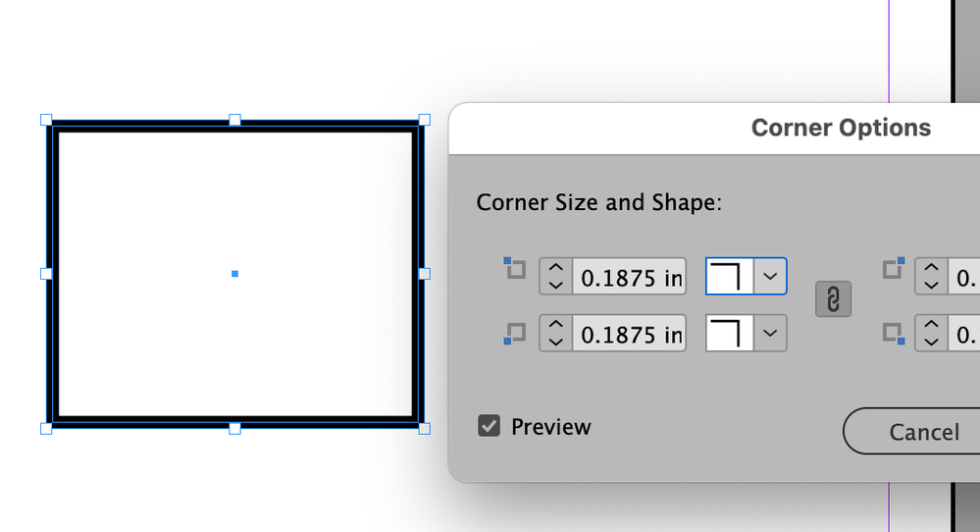Click the bottom-left corner icon
Viewport: 980px width, 532px height.
516,334
